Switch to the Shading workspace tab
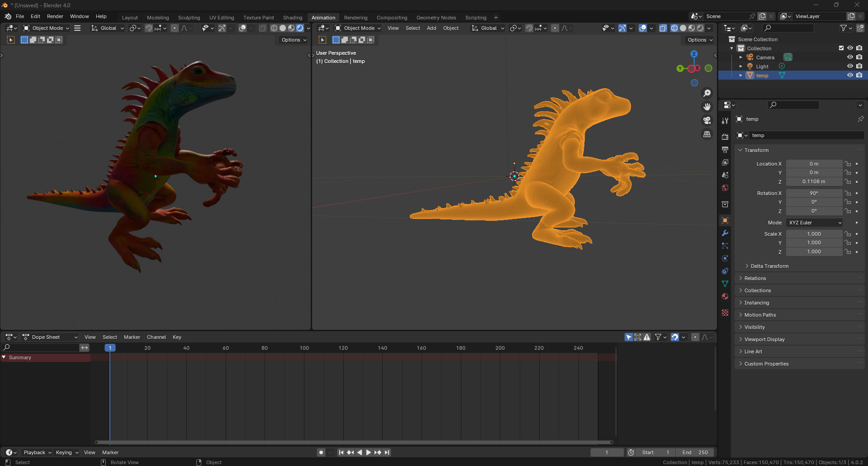The width and height of the screenshot is (868, 466). [x=293, y=18]
